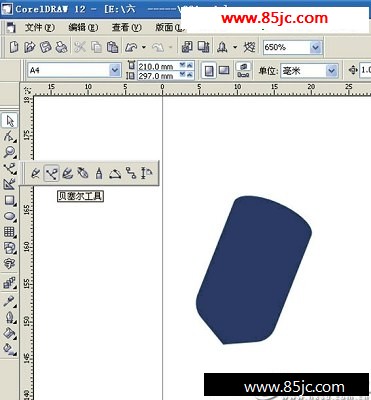Viewport: 371px width, 400px height.
Task: Choose Artistic Media tool in flyout
Action: [x=67, y=173]
